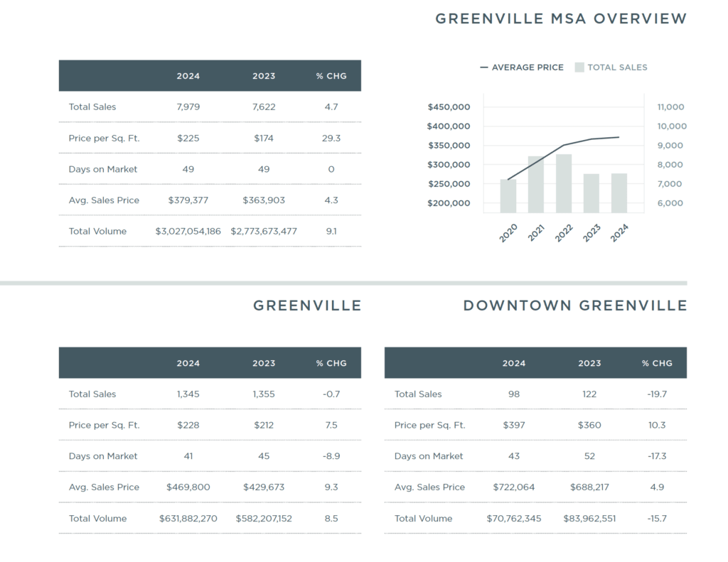Select Days on Market row label in MSA table
The image size is (728, 562).
[103, 169]
